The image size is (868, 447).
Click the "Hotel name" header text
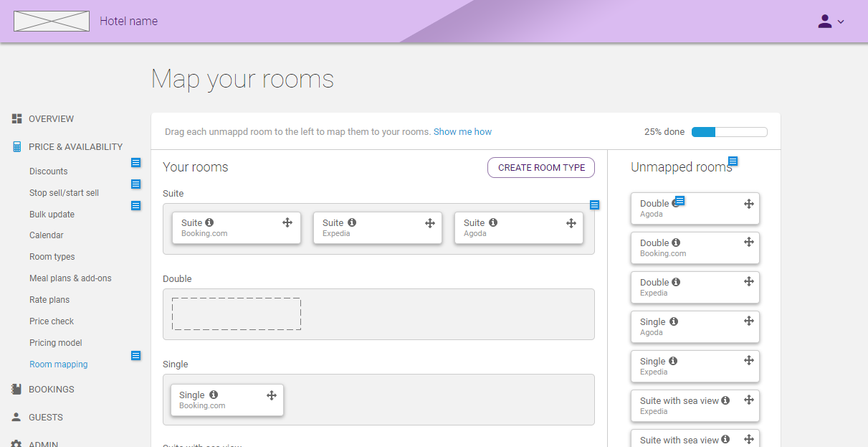[128, 22]
